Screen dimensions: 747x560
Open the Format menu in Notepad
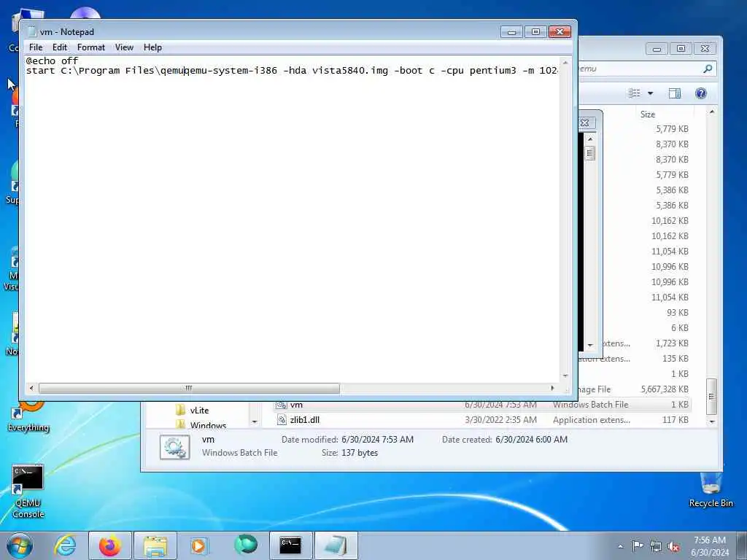point(90,47)
